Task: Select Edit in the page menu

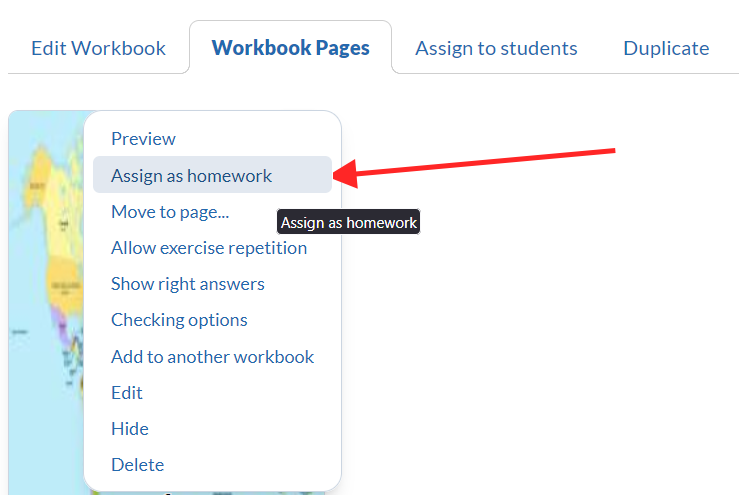Action: click(x=127, y=393)
